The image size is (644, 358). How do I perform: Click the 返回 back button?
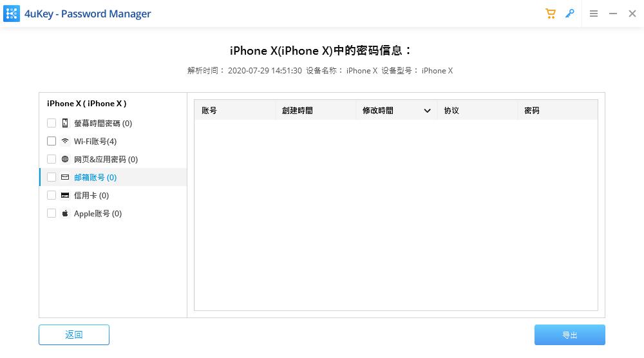click(74, 335)
